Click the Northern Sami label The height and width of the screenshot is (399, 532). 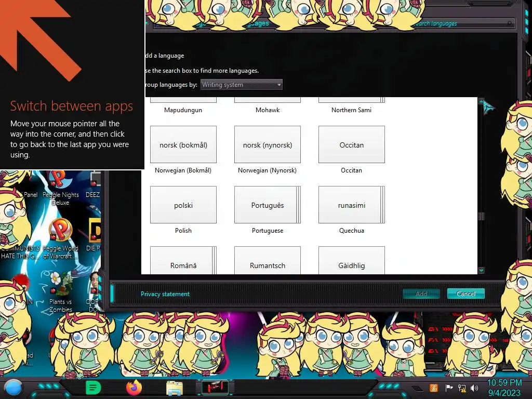coord(352,110)
